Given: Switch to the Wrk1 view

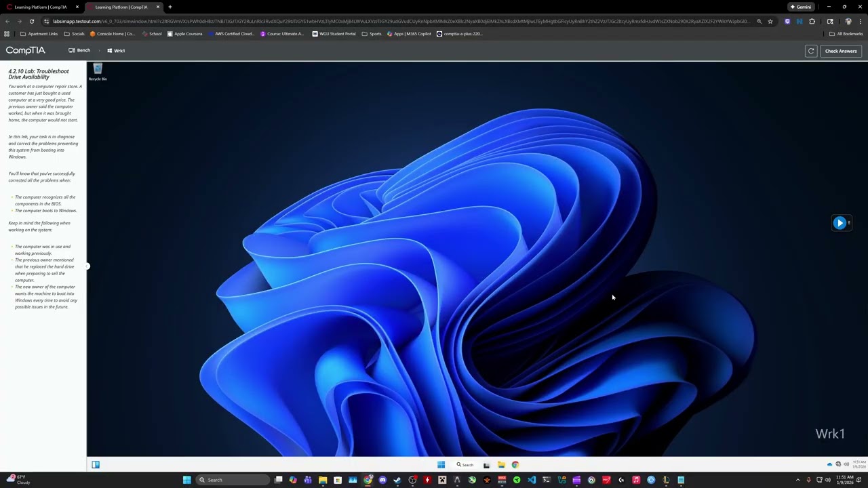Looking at the screenshot, I should 116,50.
